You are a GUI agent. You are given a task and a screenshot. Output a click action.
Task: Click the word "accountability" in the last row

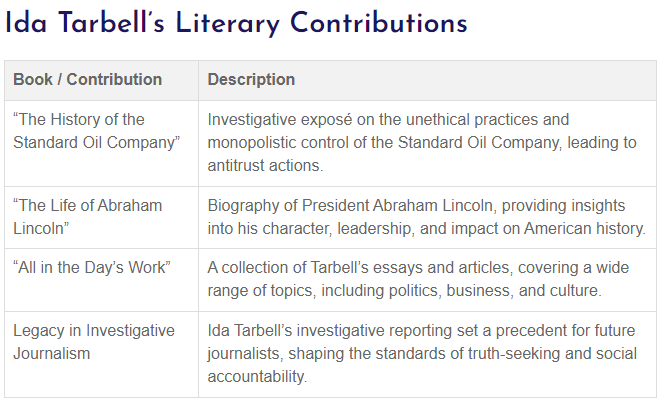point(256,376)
